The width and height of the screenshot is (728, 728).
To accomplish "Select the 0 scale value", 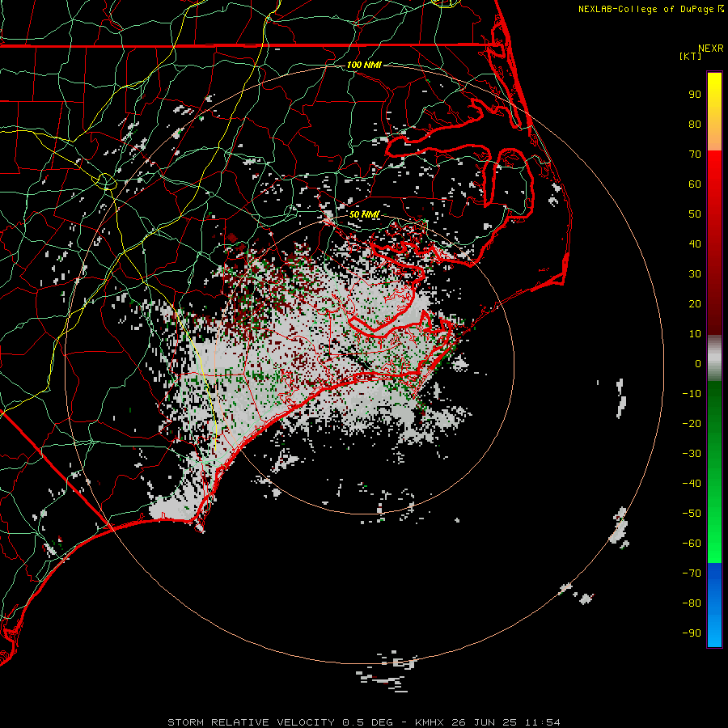I will 698,364.
